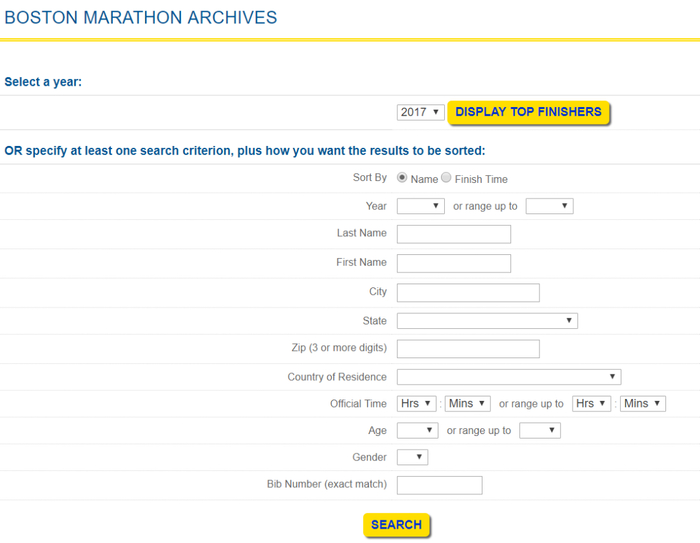Open the 2017 year dropdown
The image size is (700, 543).
[x=421, y=112]
